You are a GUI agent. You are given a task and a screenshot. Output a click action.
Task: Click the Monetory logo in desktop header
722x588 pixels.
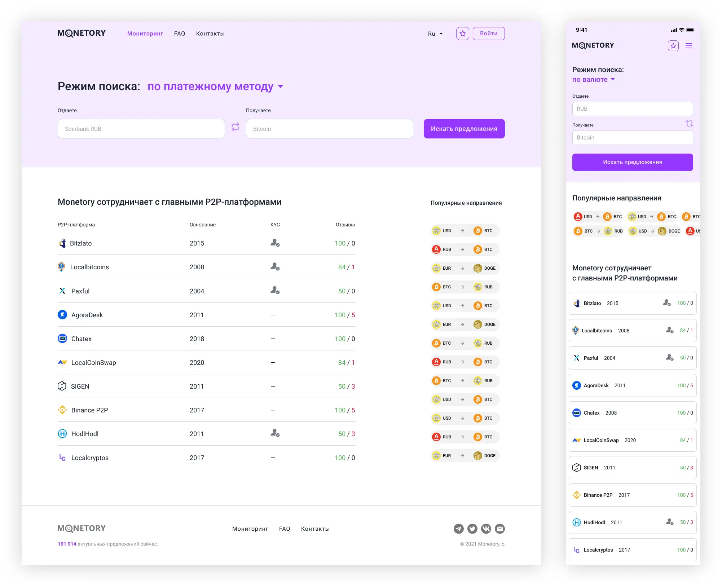[82, 33]
